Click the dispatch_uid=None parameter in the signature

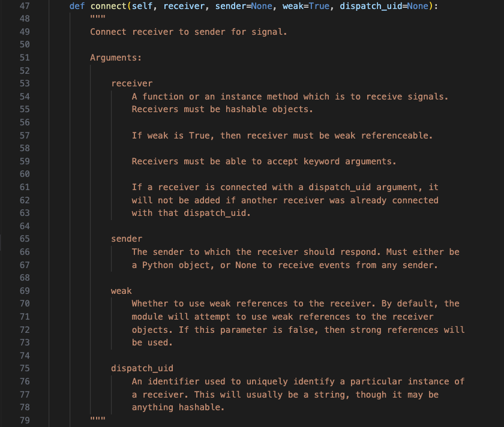(x=384, y=6)
